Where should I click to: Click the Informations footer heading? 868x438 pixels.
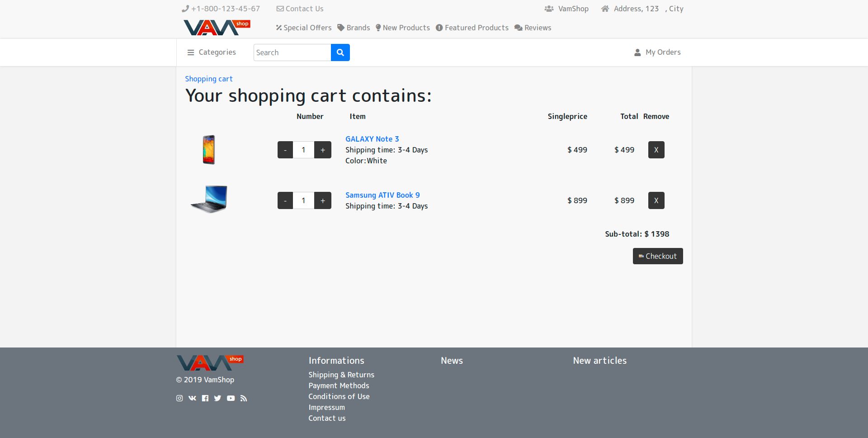click(336, 361)
